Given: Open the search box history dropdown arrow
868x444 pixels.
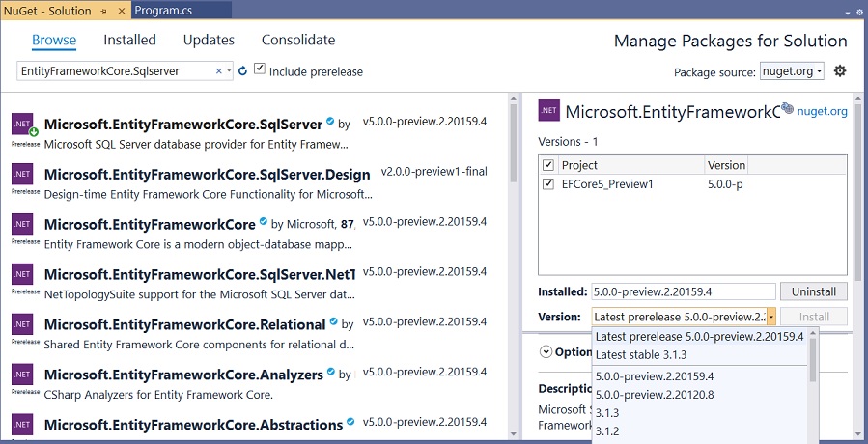Looking at the screenshot, I should tap(229, 71).
